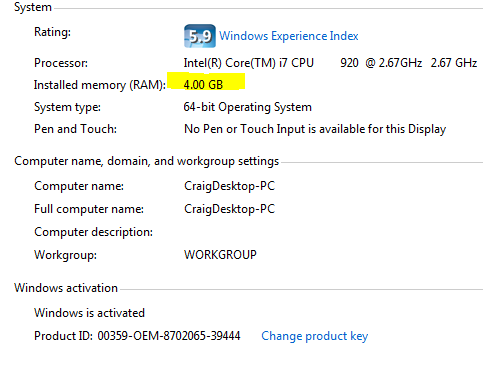Click the Product ID number
The height and width of the screenshot is (372, 483).
pyautogui.click(x=169, y=336)
